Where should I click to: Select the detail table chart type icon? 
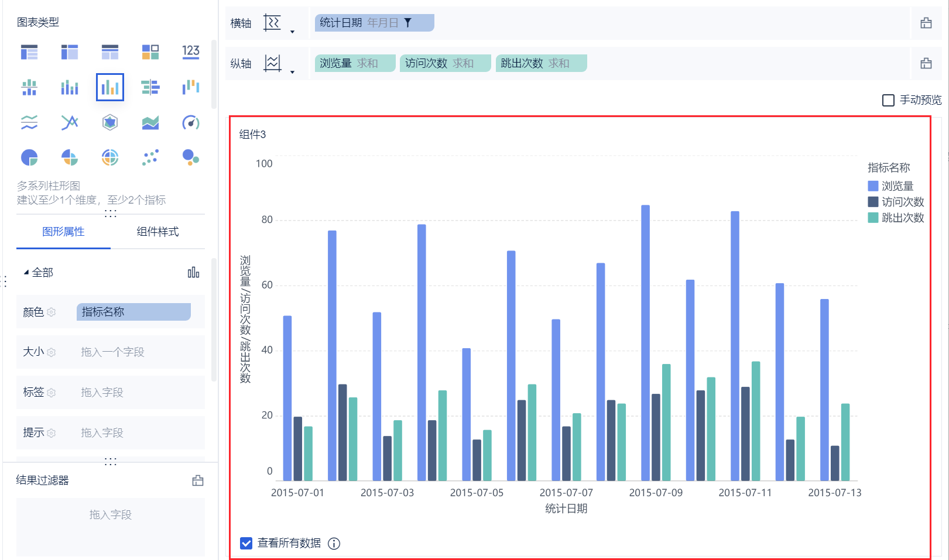coord(110,52)
